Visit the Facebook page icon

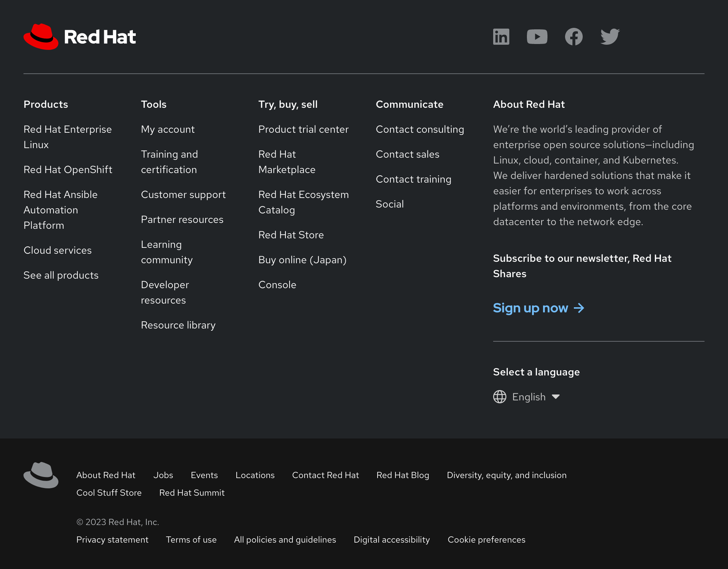click(574, 37)
